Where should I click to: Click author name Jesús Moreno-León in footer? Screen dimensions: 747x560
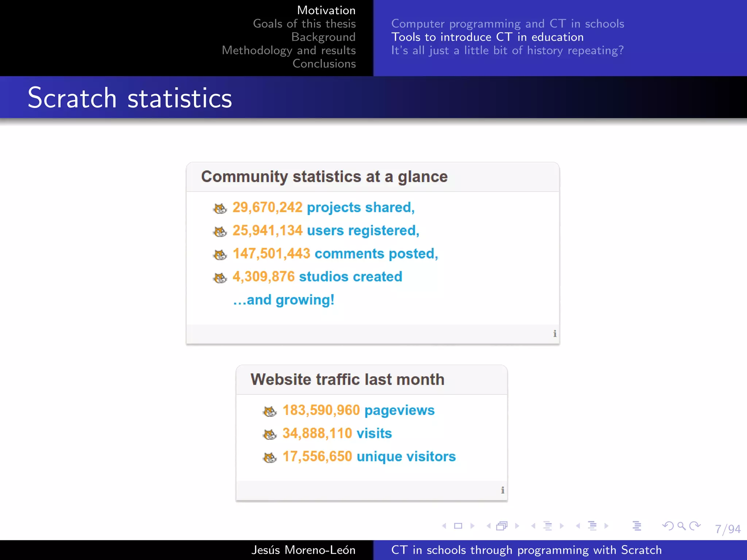[303, 550]
